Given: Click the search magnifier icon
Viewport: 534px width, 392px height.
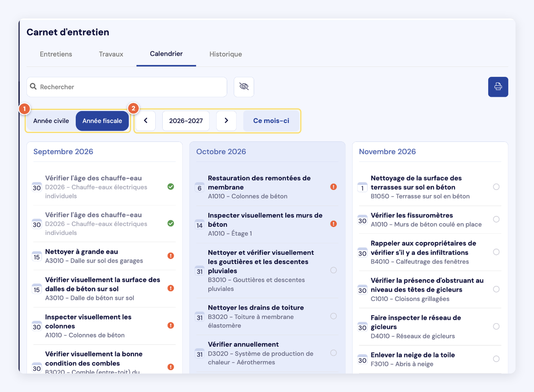Looking at the screenshot, I should coord(33,86).
